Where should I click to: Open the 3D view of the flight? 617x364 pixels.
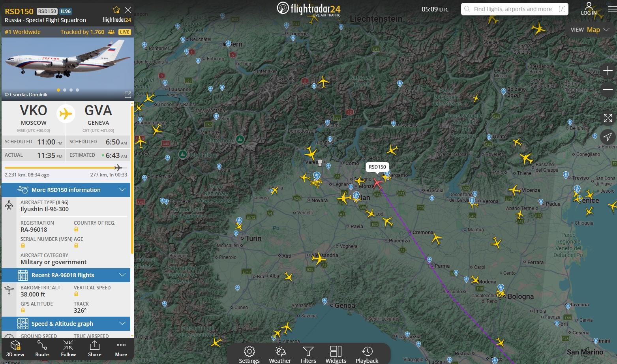pyautogui.click(x=15, y=349)
